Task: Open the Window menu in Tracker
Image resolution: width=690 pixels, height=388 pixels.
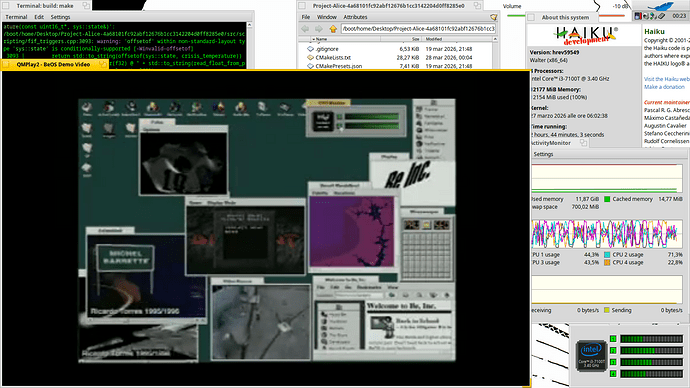Action: [x=327, y=17]
